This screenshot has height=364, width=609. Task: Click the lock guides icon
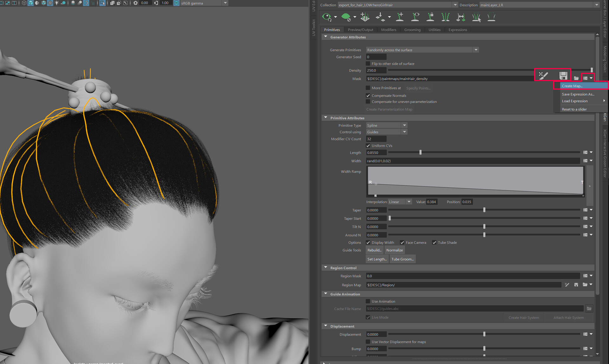click(430, 17)
